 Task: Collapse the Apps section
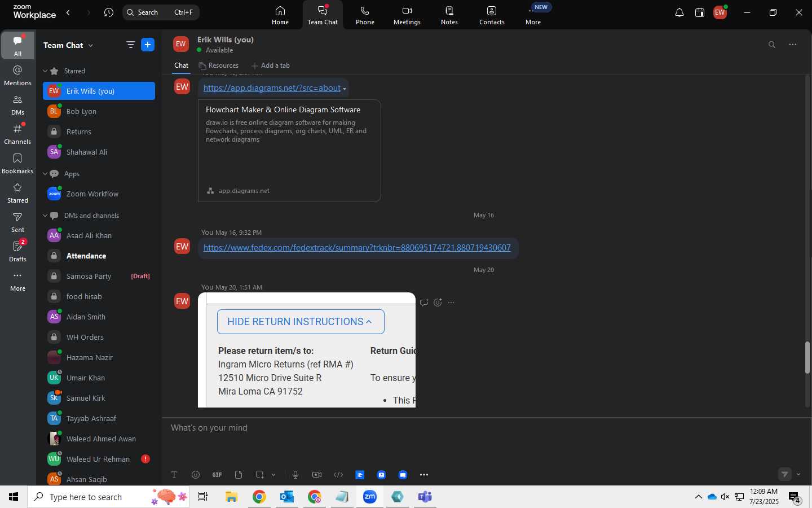point(45,174)
